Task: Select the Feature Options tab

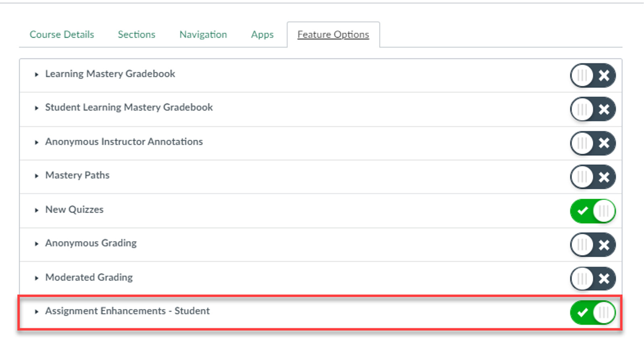Action: 333,35
